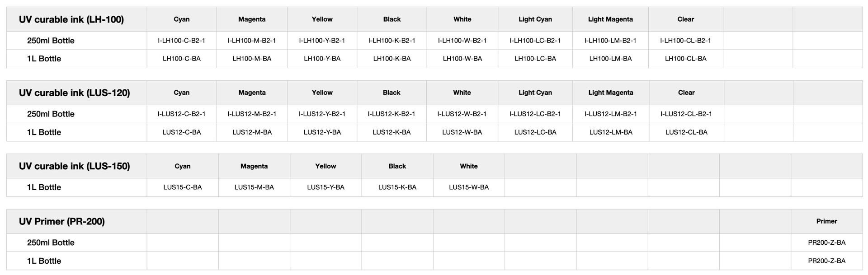
Task: Click the I-LH100-C-B2-1 part number cell
Action: [181, 41]
